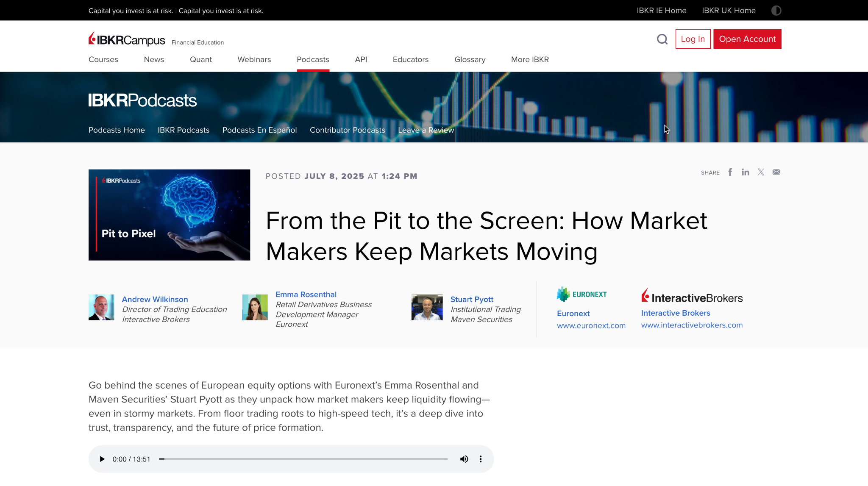Open the More IBKR menu
Viewport: 868px width, 486px height.
[529, 60]
